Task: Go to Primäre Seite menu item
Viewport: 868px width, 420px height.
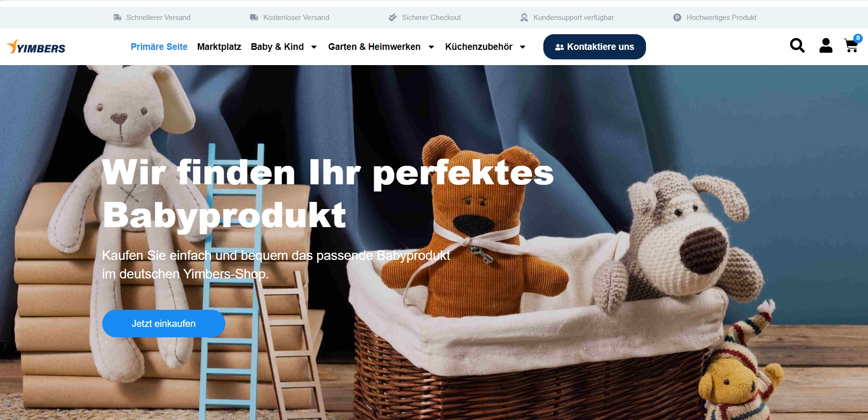Action: pos(159,47)
